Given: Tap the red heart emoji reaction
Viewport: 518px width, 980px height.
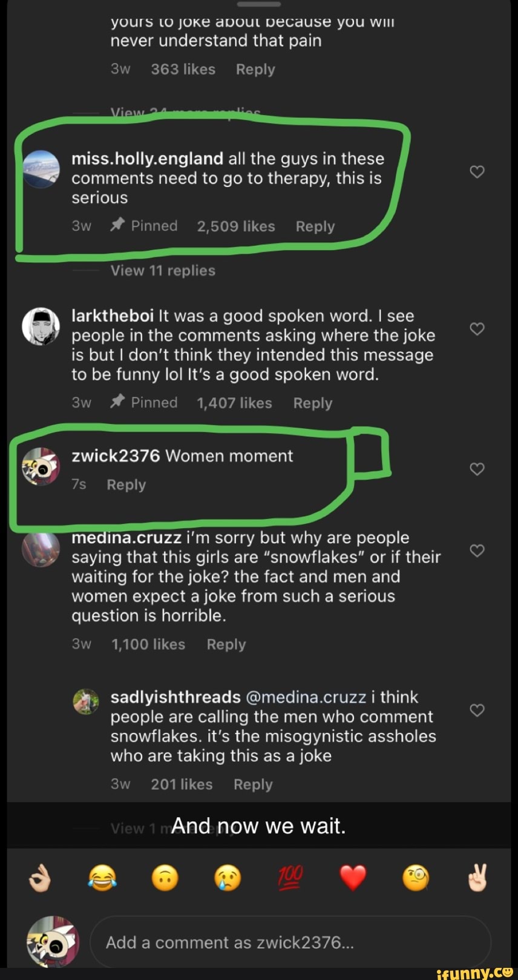Looking at the screenshot, I should tap(353, 878).
